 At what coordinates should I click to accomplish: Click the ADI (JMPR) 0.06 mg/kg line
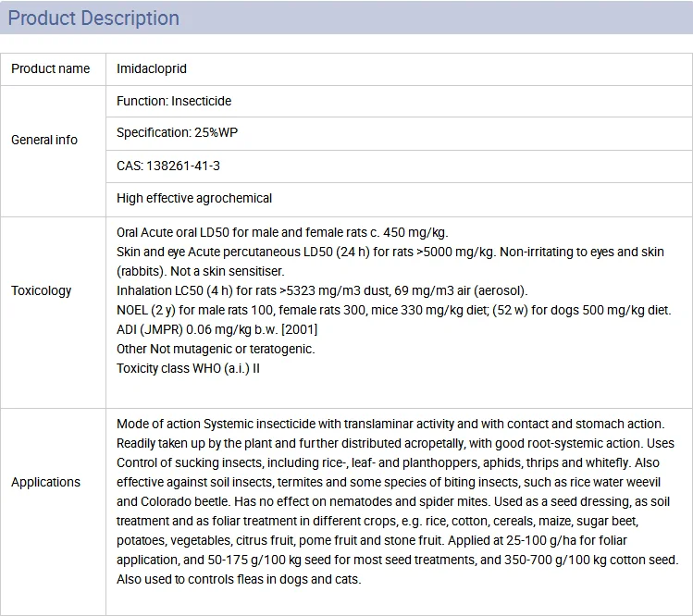point(216,329)
